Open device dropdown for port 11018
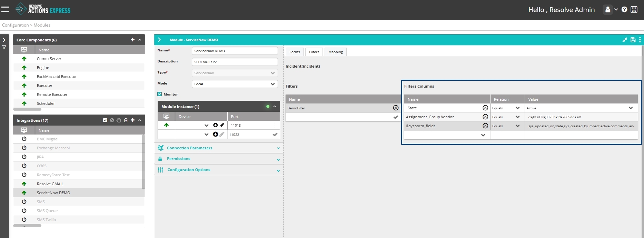 (206, 126)
